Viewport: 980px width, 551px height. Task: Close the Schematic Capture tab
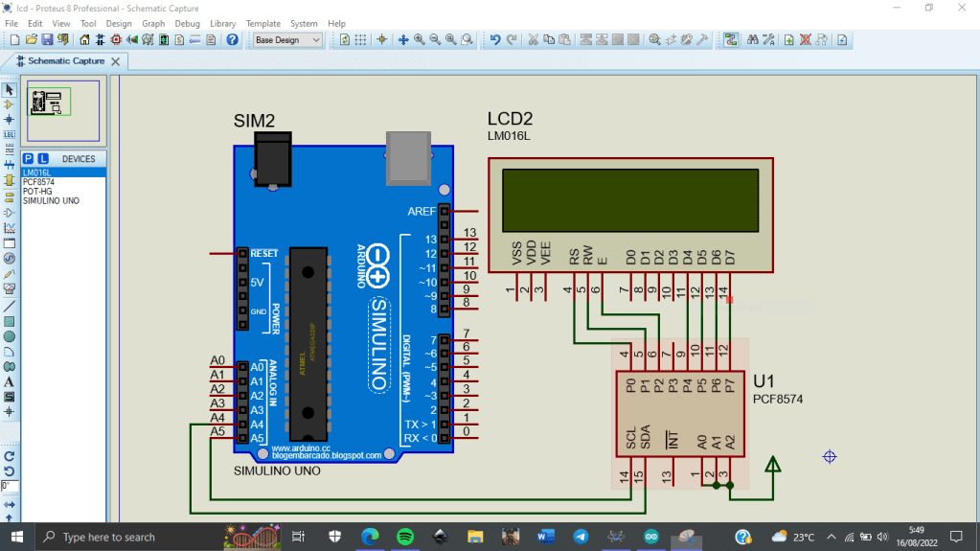coord(116,61)
